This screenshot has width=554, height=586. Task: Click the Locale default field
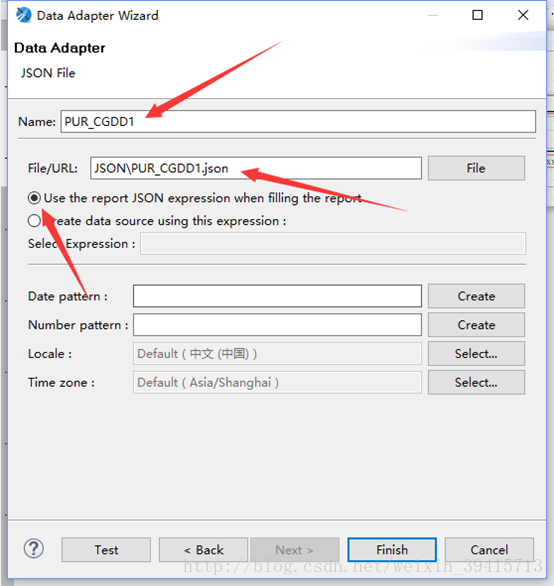tap(277, 354)
